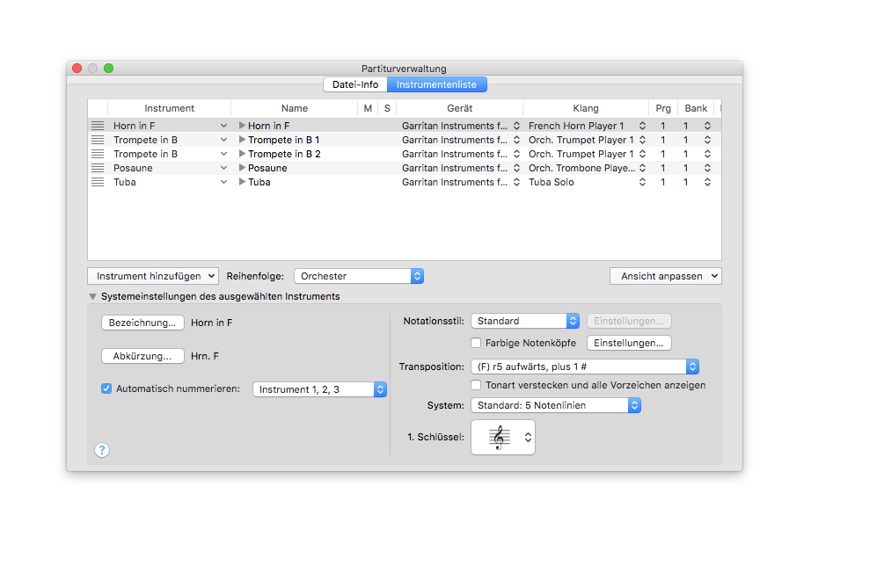
Task: Toggle the Automatisch nummerieren checkbox
Action: coord(106,388)
